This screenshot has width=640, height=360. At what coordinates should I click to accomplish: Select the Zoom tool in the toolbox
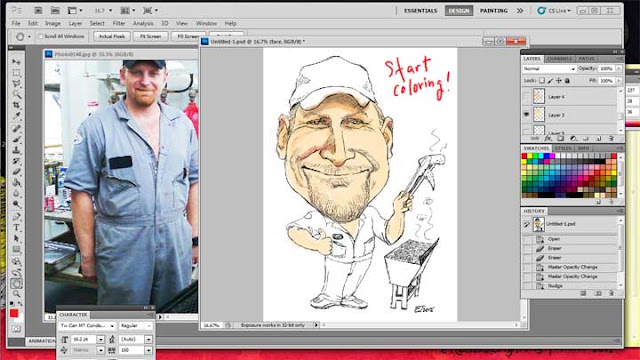pos(16,293)
